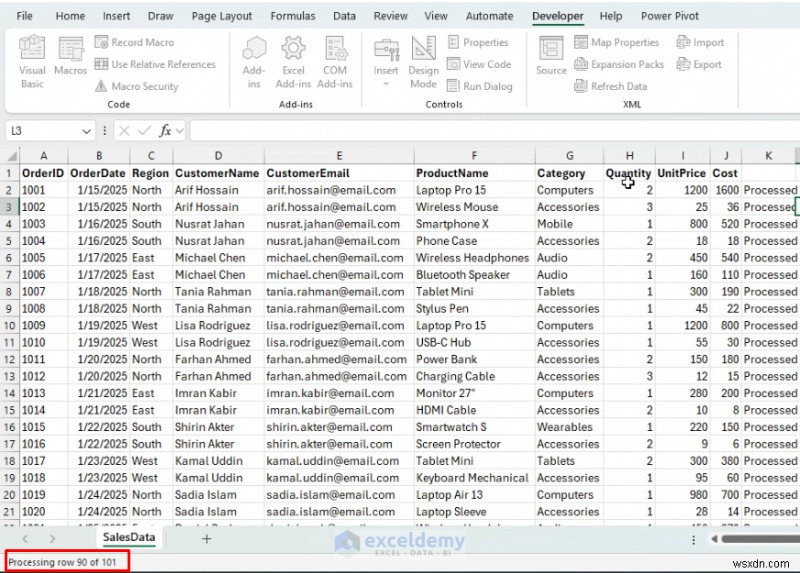This screenshot has width=800, height=573.
Task: Open the Page Layout tab
Action: [x=222, y=16]
